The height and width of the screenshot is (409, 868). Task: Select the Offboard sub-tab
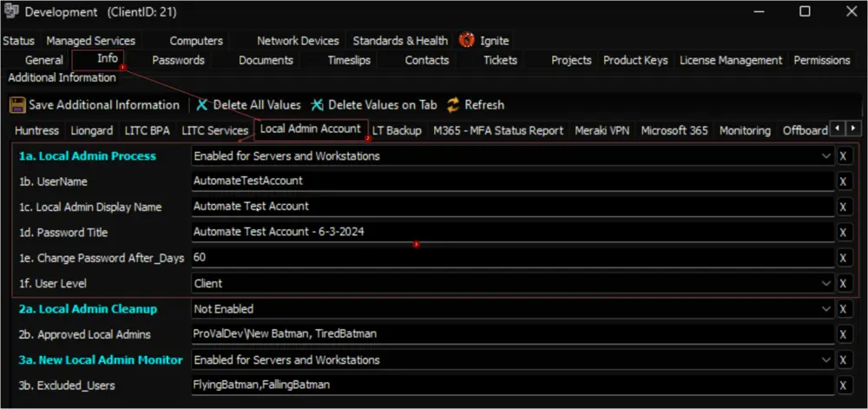pos(805,130)
